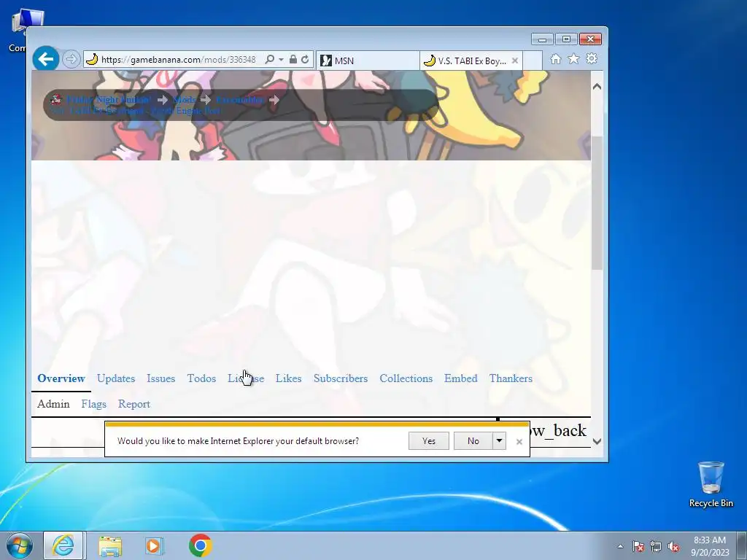
Task: Click Yes to set default browser
Action: 429,441
